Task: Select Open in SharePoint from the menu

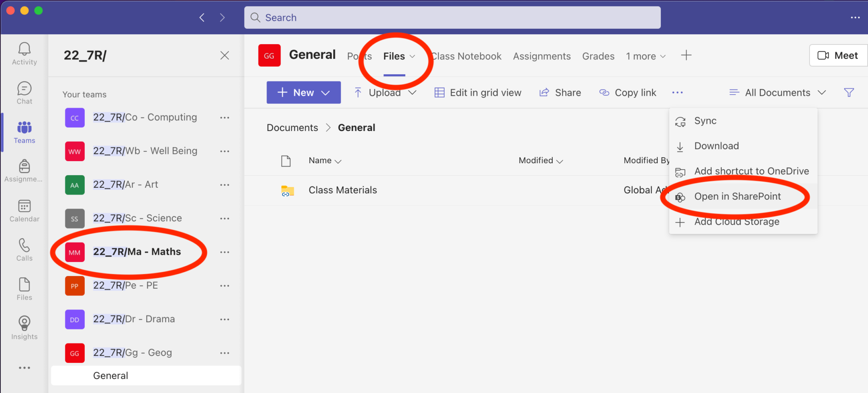Action: [x=737, y=196]
